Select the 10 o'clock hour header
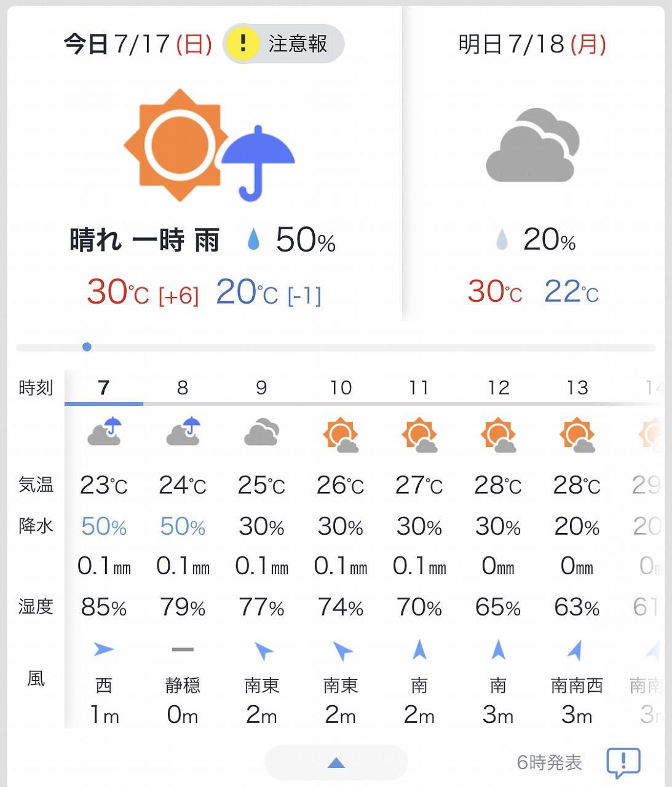 pos(341,388)
